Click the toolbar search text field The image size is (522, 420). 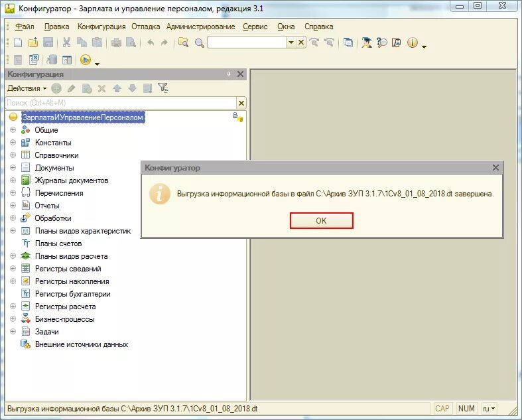click(247, 42)
